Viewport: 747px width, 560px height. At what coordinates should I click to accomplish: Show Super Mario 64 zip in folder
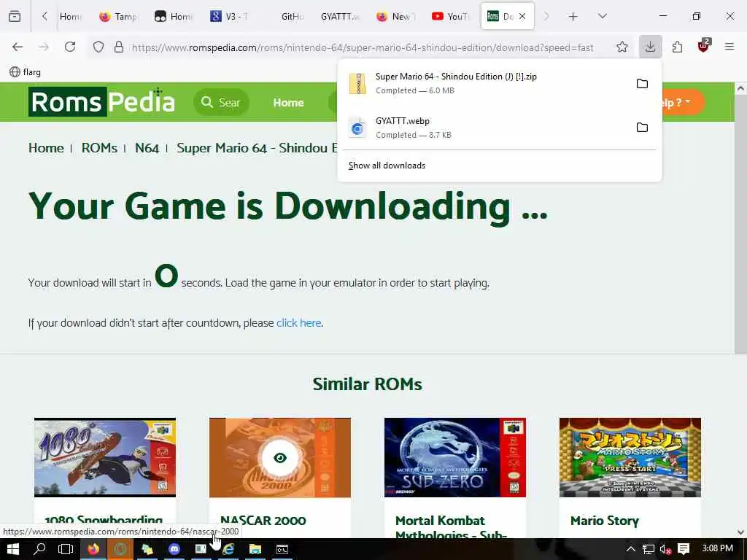(642, 83)
